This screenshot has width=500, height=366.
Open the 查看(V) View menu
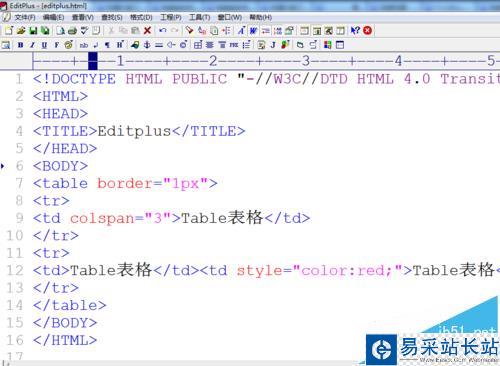point(83,17)
